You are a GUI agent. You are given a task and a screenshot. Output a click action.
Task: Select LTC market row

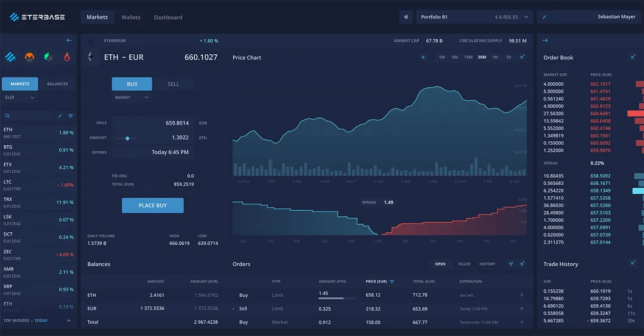click(x=38, y=185)
